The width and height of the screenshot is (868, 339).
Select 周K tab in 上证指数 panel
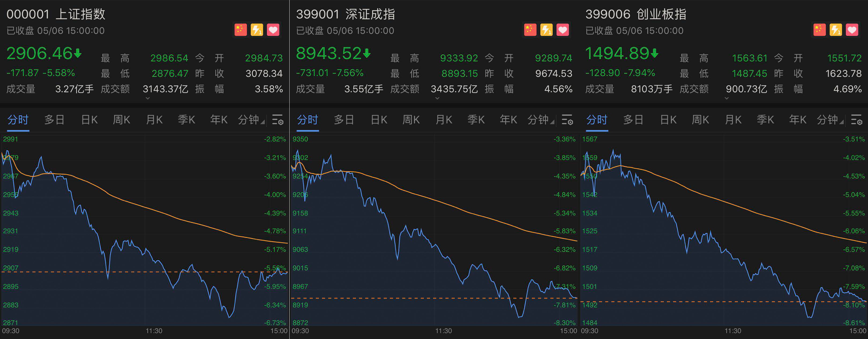pos(121,120)
